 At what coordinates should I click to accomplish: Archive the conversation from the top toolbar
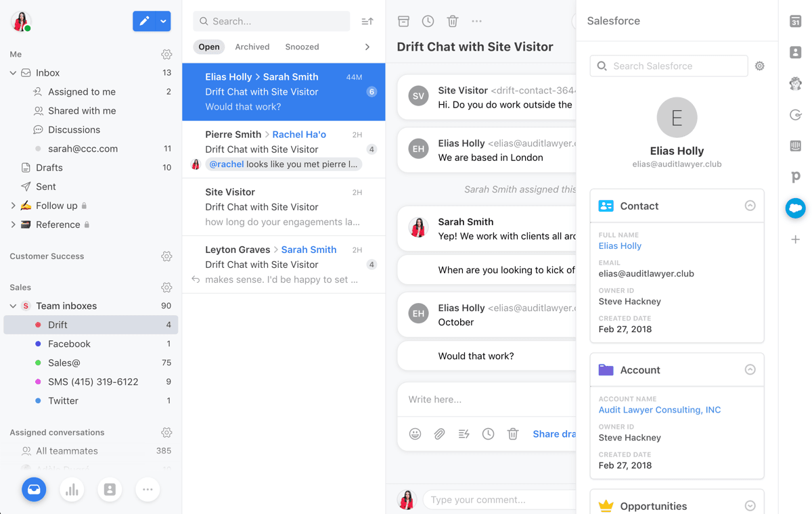403,21
